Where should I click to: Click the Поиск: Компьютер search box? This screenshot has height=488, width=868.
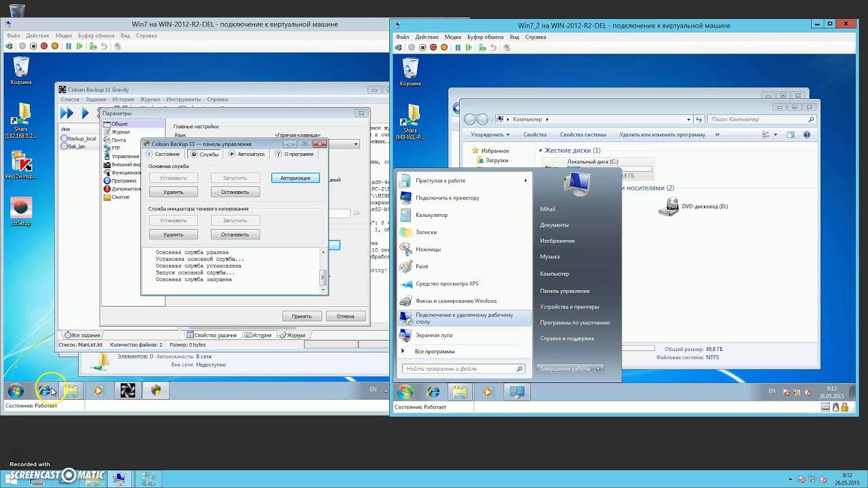762,119
